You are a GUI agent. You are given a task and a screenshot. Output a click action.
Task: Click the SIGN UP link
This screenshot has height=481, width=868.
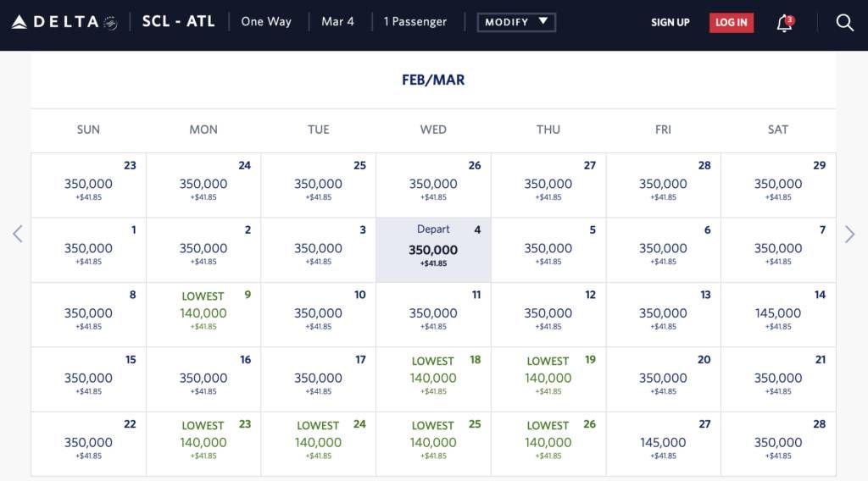coord(670,23)
